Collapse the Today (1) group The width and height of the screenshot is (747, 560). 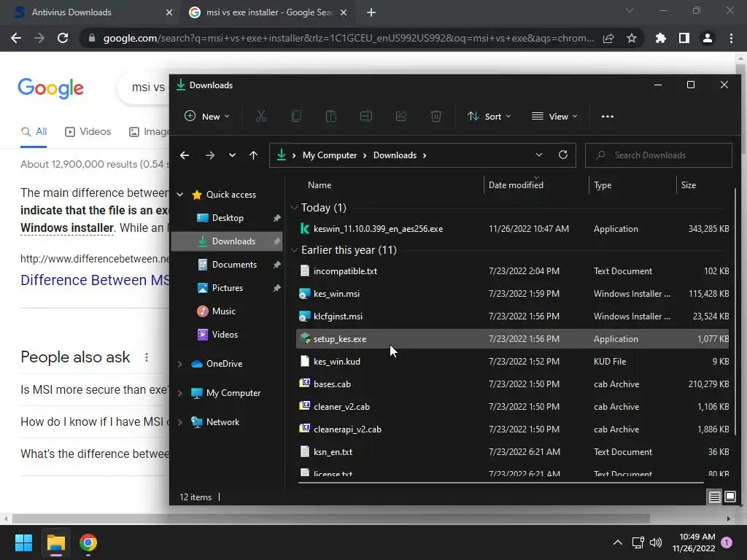pos(295,208)
